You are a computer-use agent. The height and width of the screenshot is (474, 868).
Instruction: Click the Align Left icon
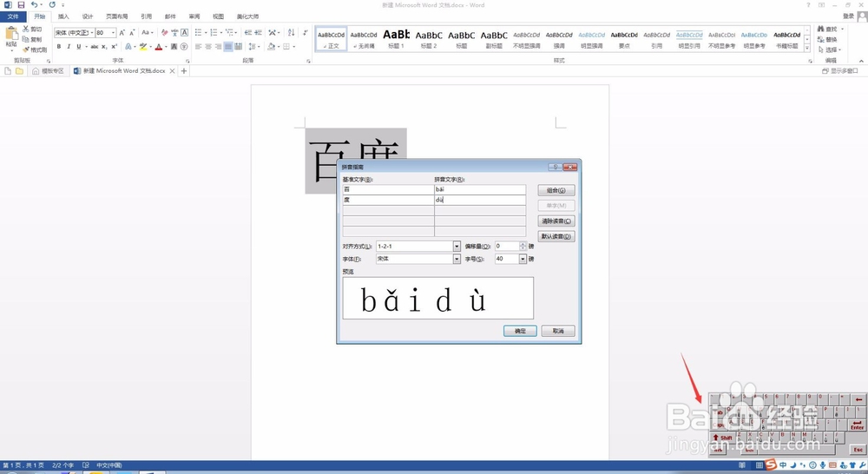coord(198,47)
